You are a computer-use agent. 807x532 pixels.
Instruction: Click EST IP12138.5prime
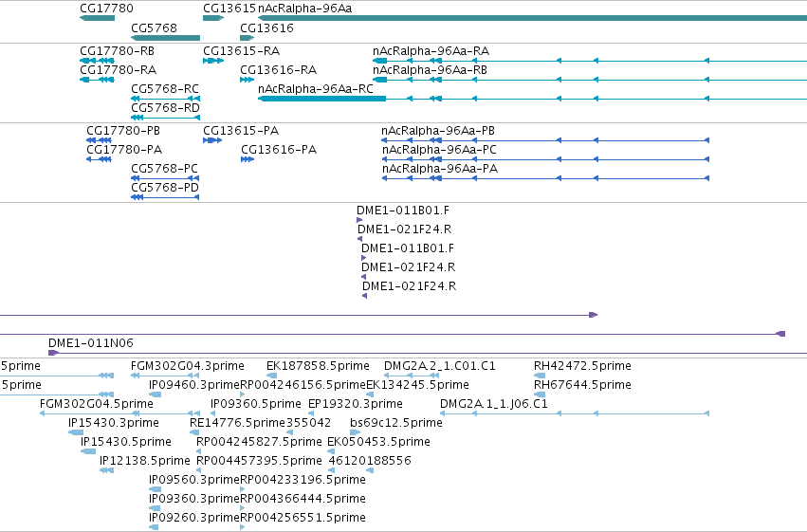145,461
